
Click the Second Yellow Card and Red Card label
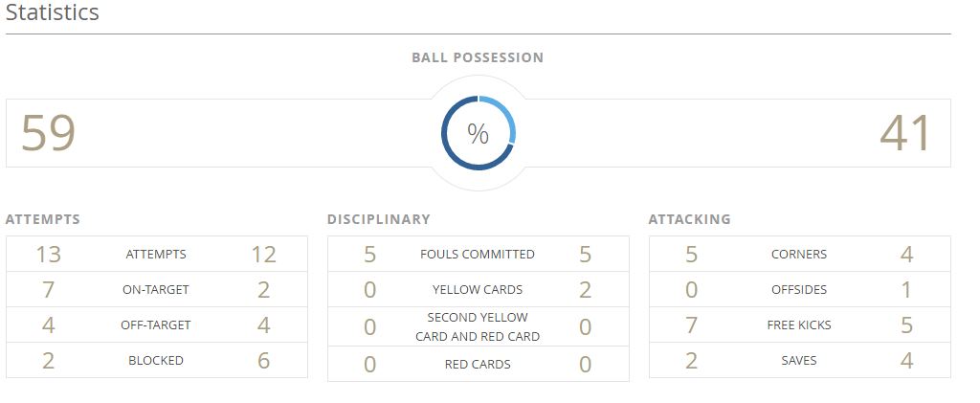(478, 326)
